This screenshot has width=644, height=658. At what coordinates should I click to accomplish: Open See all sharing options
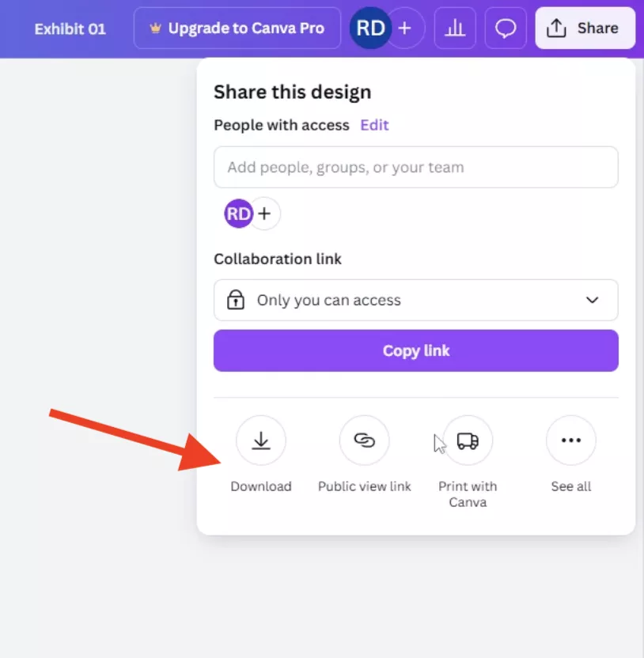tap(570, 441)
